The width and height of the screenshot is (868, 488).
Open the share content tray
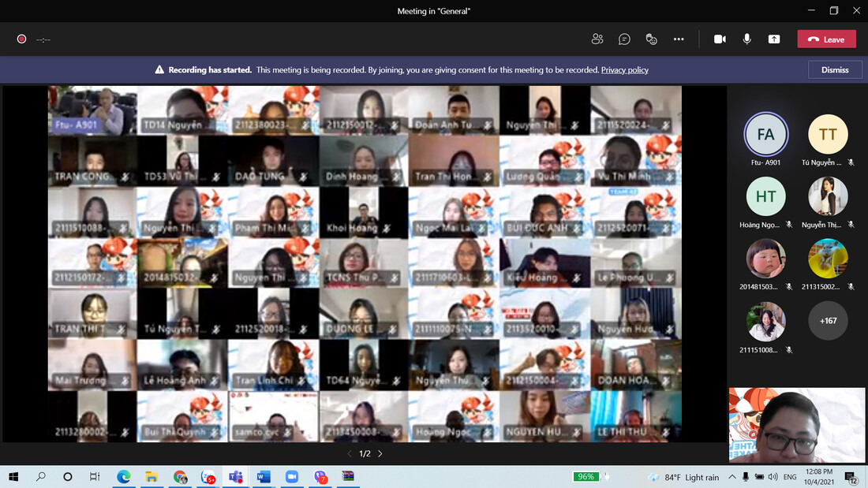click(774, 39)
